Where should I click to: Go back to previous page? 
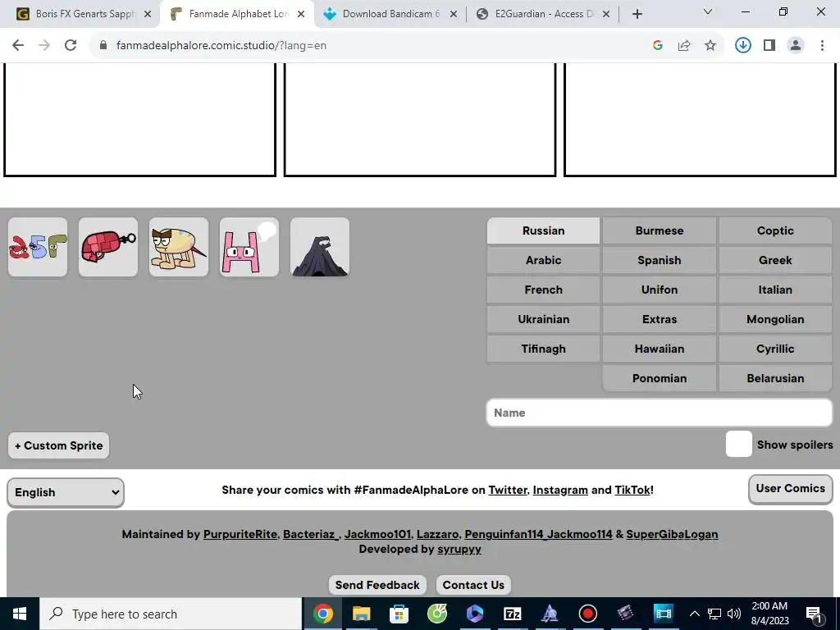(x=18, y=46)
